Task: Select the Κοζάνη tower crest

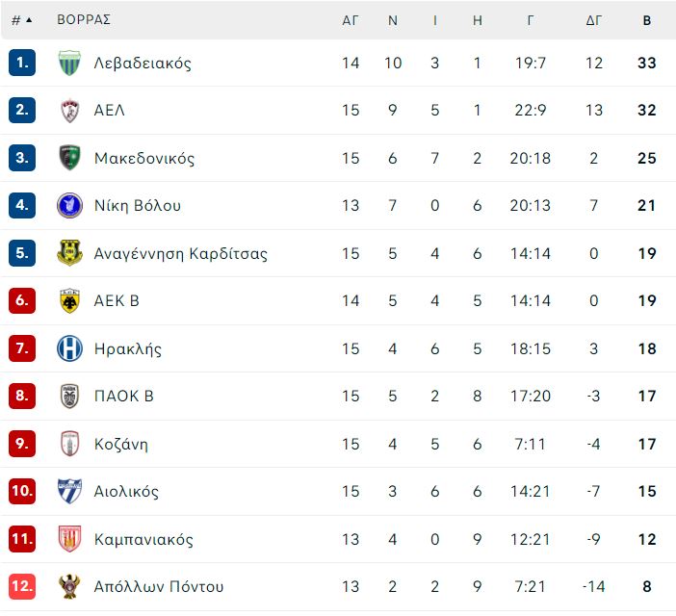Action: (x=69, y=444)
